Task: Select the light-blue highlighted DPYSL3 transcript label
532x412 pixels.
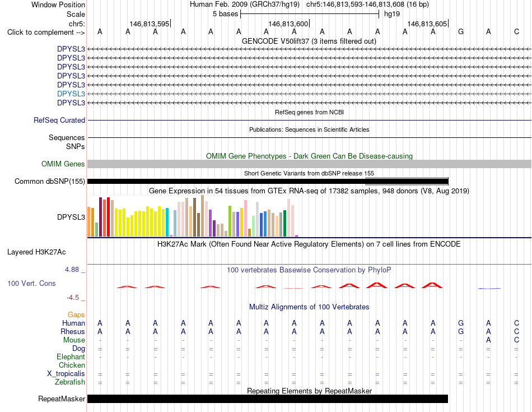Action: (x=71, y=94)
